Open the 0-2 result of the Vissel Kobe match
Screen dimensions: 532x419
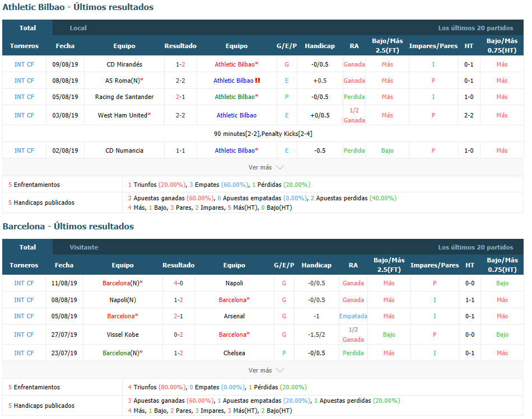click(x=179, y=335)
